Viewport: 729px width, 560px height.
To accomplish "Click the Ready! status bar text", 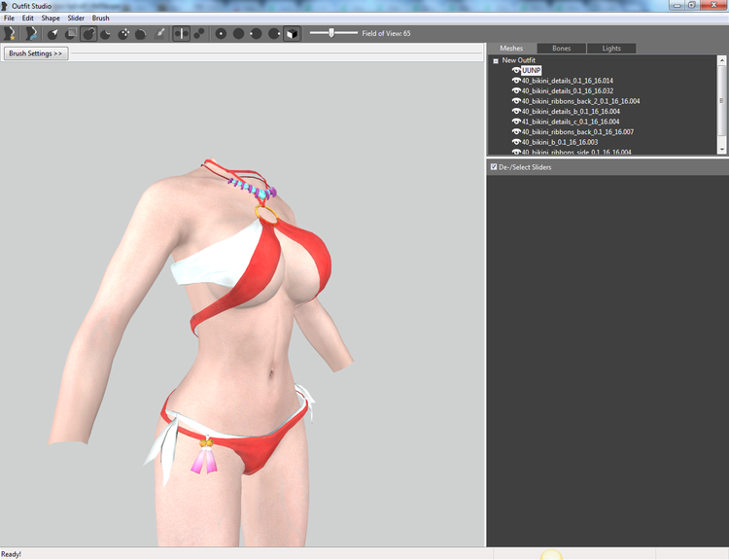I will tap(11, 554).
